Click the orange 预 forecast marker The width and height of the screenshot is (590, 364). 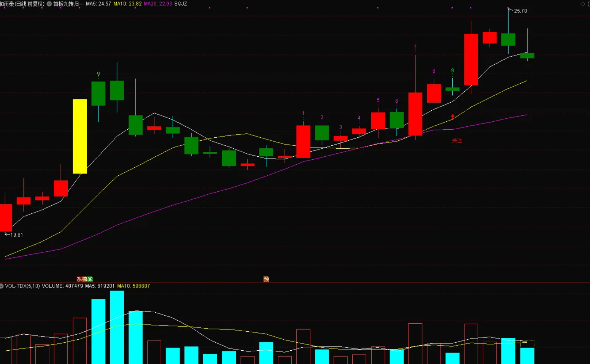click(266, 279)
